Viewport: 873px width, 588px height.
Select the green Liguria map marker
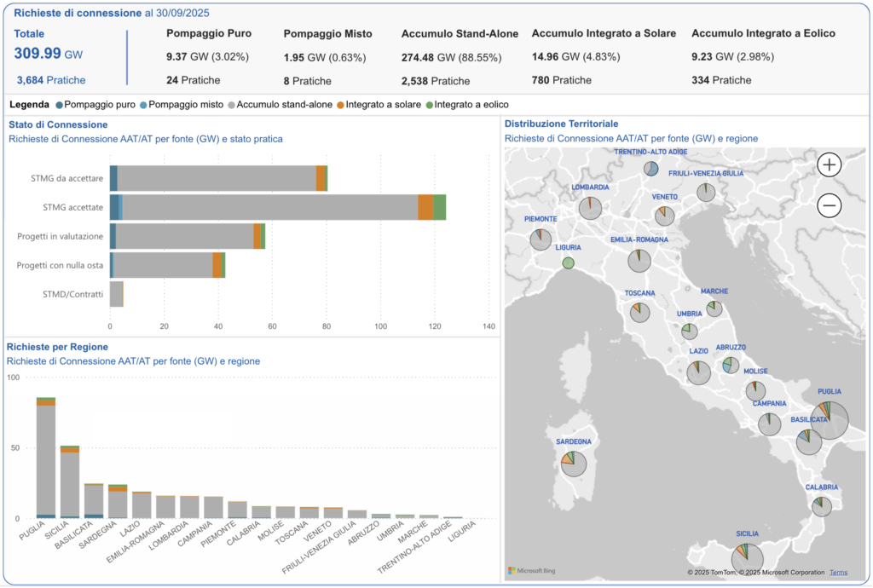coord(568,263)
